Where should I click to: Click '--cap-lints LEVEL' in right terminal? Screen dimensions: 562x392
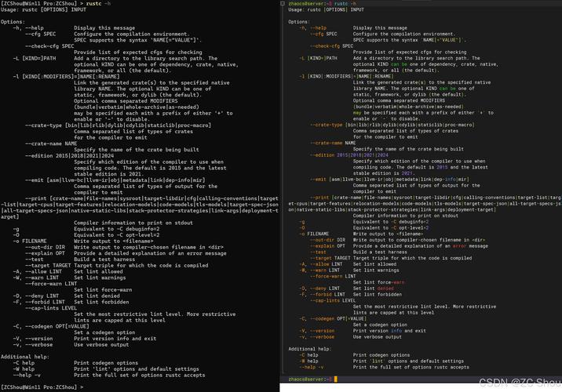[333, 300]
